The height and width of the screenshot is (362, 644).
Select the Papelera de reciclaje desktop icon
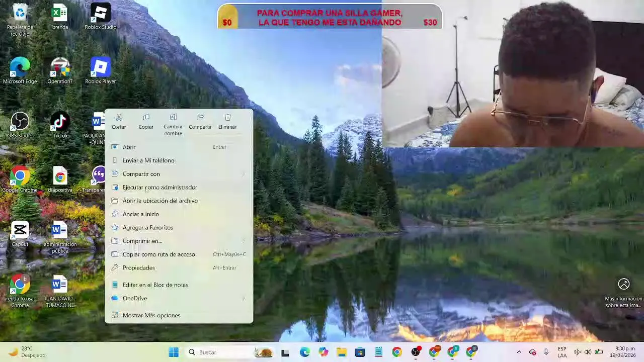tap(20, 19)
